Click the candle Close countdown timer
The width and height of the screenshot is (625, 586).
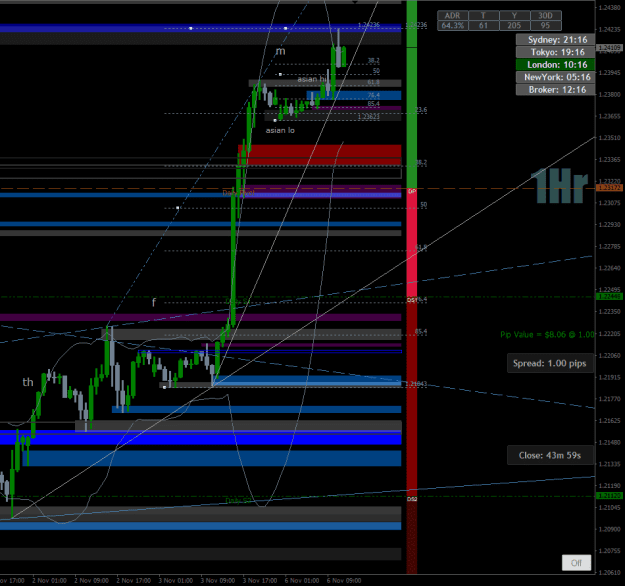tap(550, 455)
